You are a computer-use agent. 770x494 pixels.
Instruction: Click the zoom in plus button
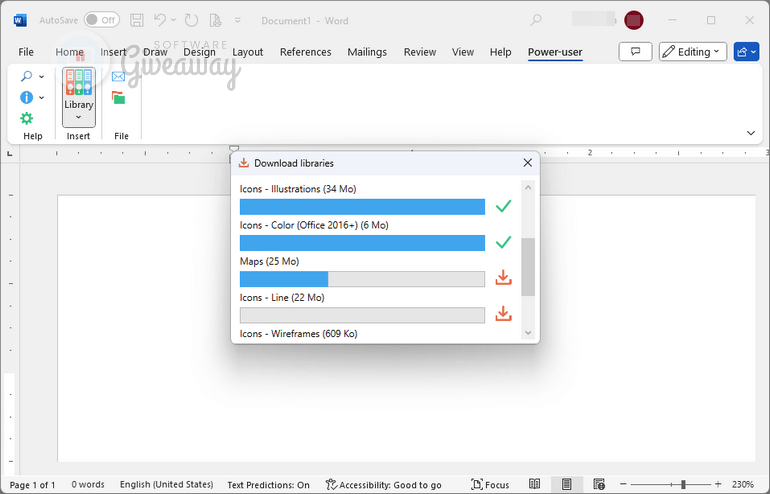(x=718, y=484)
